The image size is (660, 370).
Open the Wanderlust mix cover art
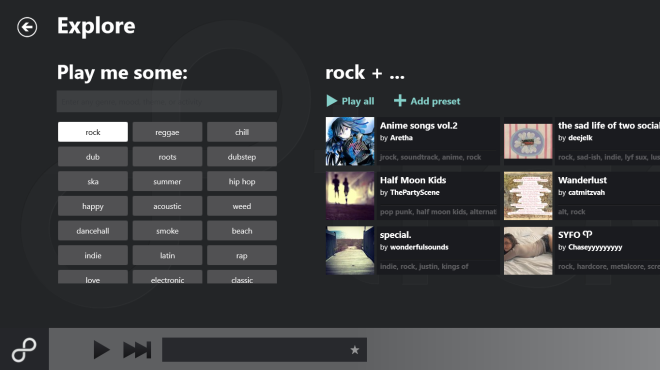point(528,196)
